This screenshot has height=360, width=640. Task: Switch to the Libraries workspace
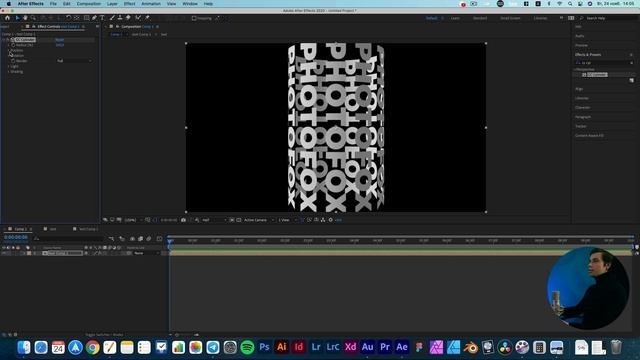tap(540, 18)
